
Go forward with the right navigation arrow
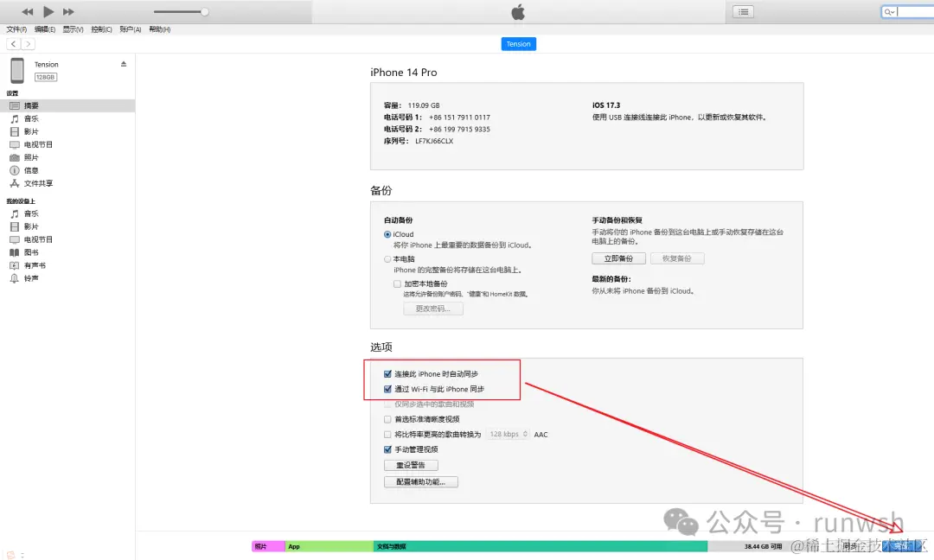[28, 44]
